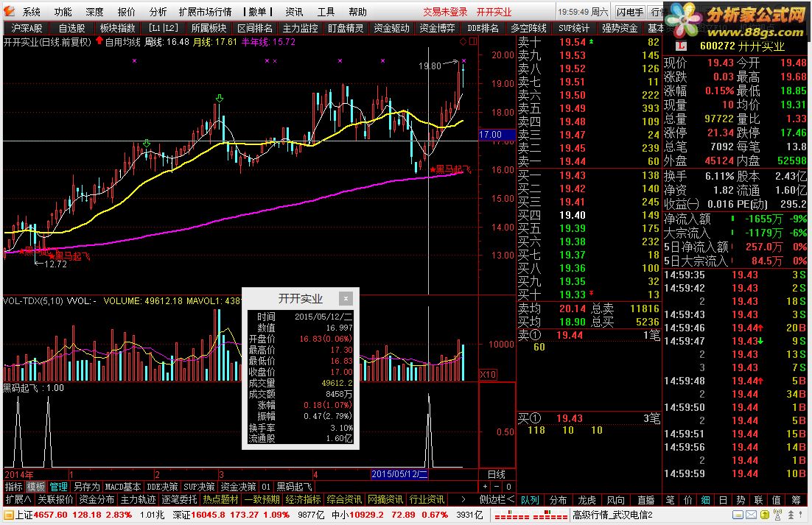Select the 势 trend view tab
The width and height of the screenshot is (812, 525).
[x=741, y=500]
